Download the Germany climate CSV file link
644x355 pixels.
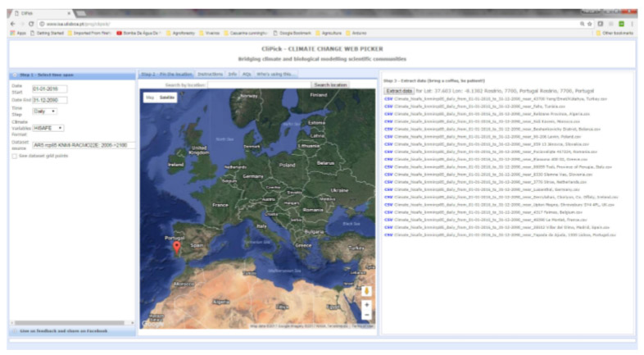(487, 190)
